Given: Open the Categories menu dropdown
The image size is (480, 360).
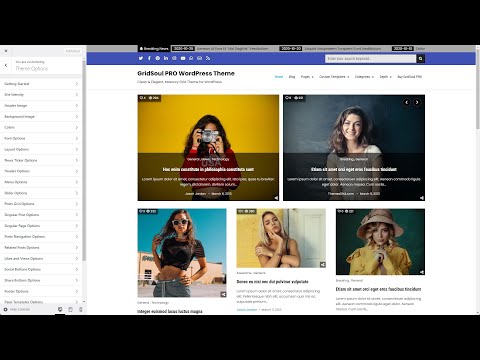Looking at the screenshot, I should [364, 77].
